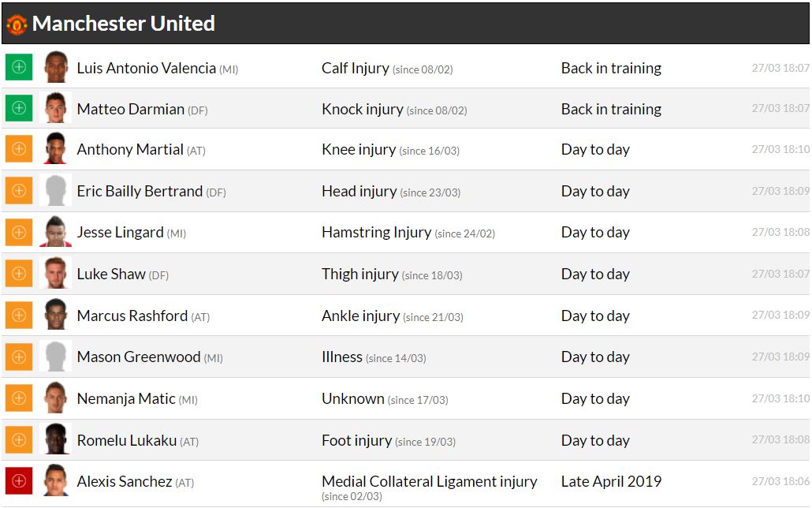Click the Manchester United team heading
Viewport: 812px width, 508px height.
pyautogui.click(x=124, y=24)
